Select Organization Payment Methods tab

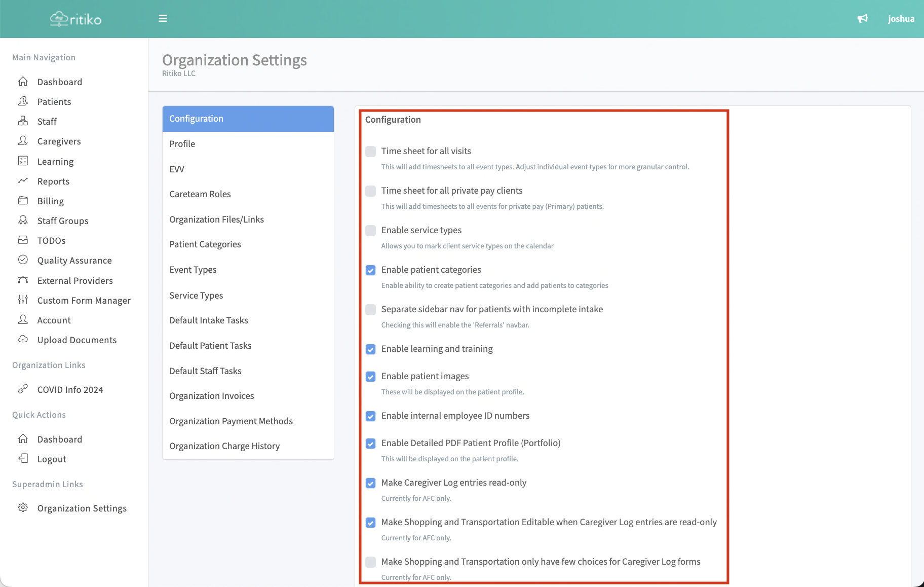pyautogui.click(x=231, y=421)
